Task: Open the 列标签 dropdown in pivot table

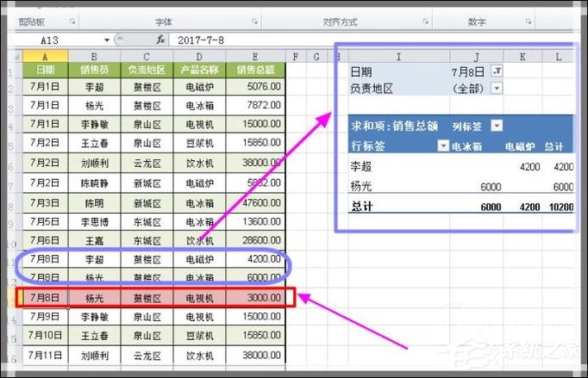Action: [x=497, y=127]
